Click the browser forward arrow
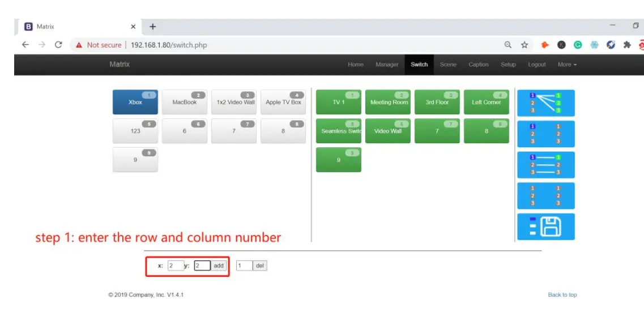The image size is (644, 312). [42, 45]
